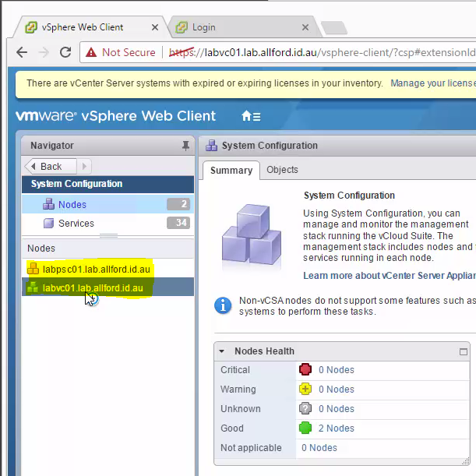Image resolution: width=476 pixels, height=476 pixels.
Task: Click the vSphere Web Client tab favicon
Action: pos(31,27)
